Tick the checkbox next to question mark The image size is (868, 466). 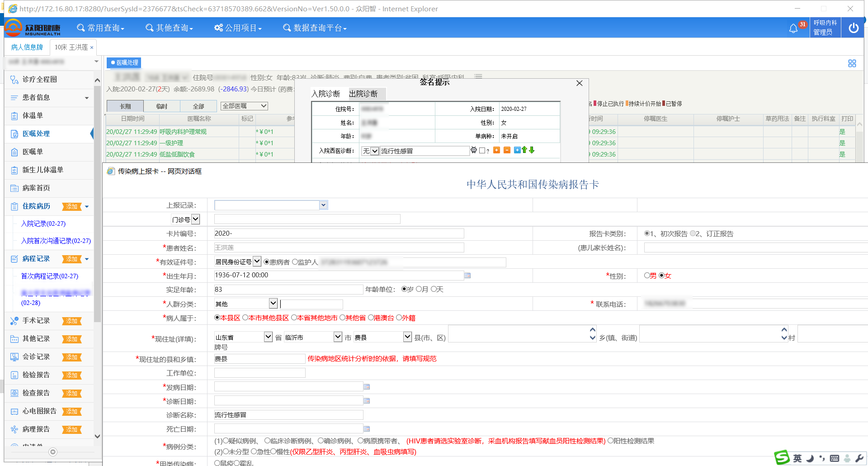click(x=482, y=151)
